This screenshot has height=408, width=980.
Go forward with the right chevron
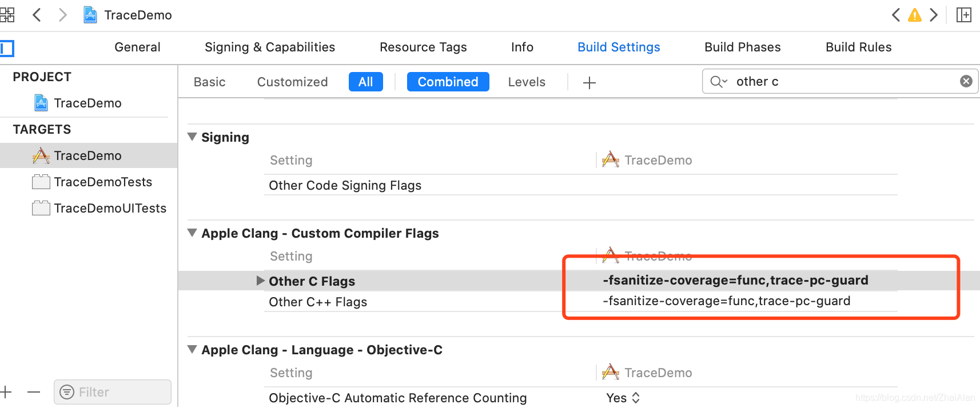pyautogui.click(x=62, y=15)
